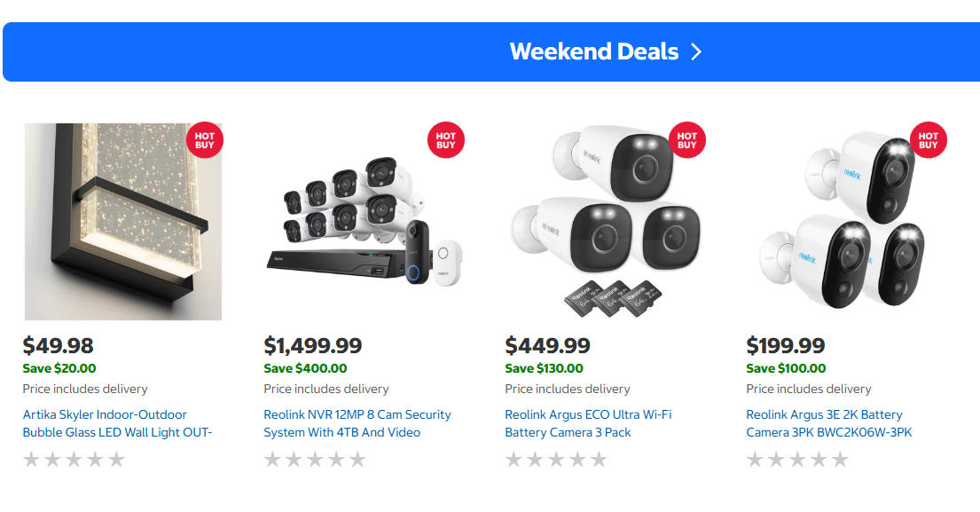Open Reolink NVR 12MP 8 Cam Security link

(x=357, y=423)
